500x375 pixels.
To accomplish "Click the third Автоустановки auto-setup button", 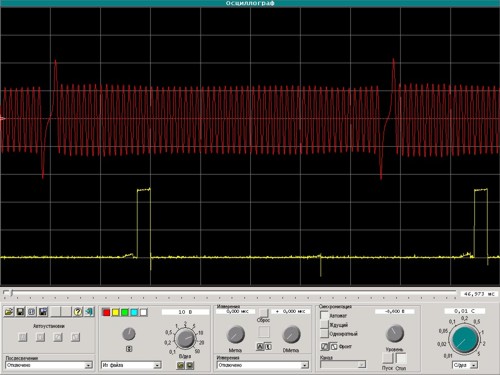I will [x=58, y=337].
